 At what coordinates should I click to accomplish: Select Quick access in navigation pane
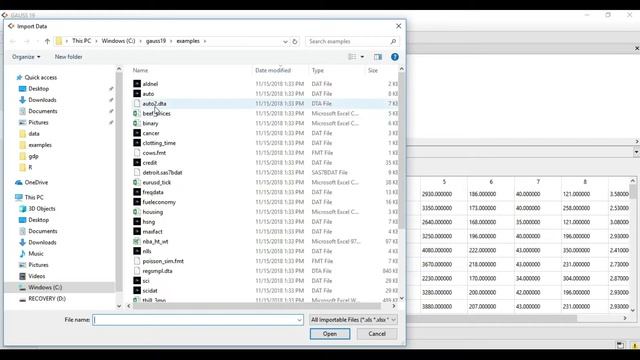click(x=41, y=77)
